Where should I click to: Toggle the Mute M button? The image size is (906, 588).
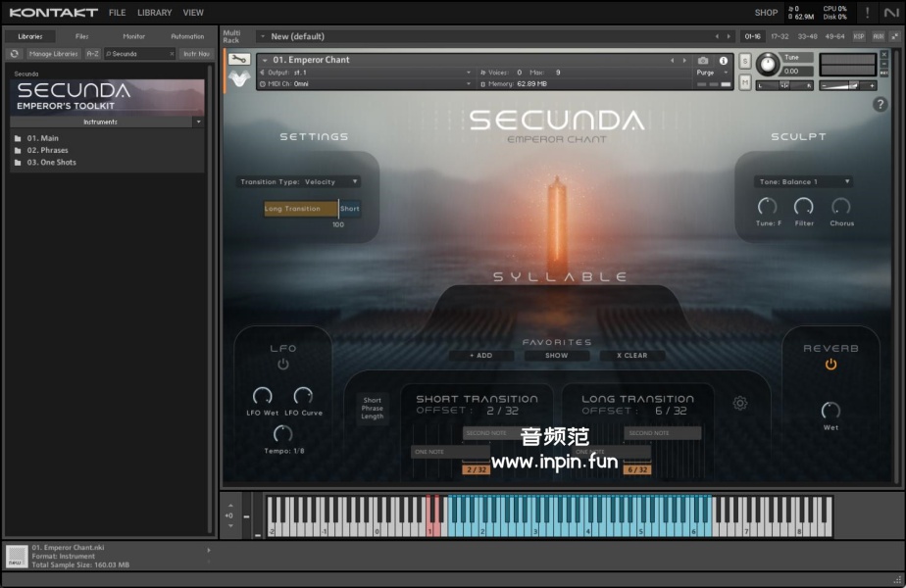point(745,83)
